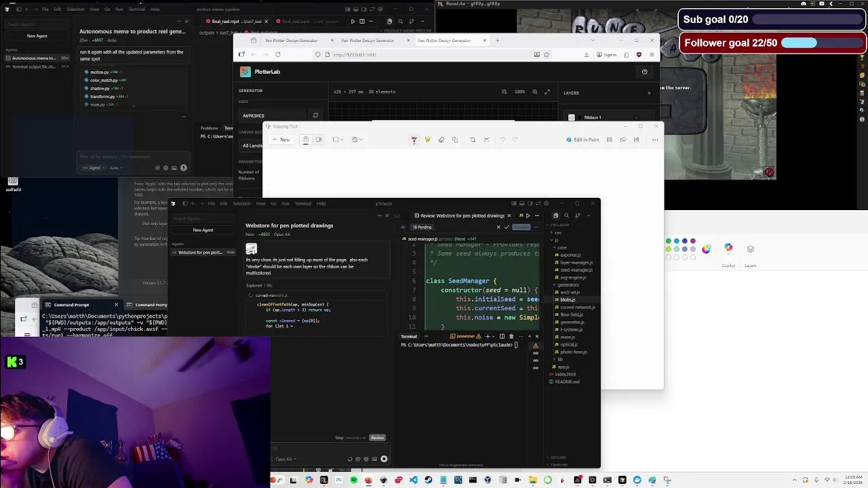Run the file with the play icon
The width and height of the screenshot is (868, 488).
[x=353, y=22]
